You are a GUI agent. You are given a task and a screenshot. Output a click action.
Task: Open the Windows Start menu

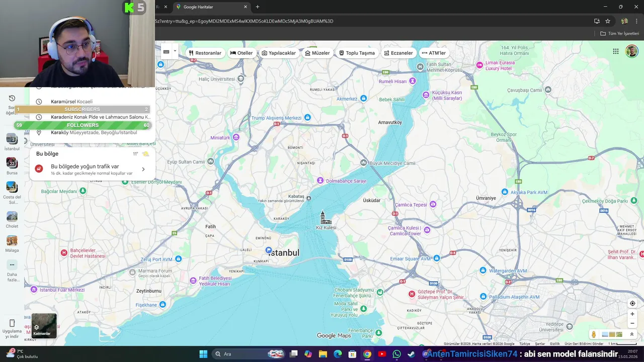point(203,354)
